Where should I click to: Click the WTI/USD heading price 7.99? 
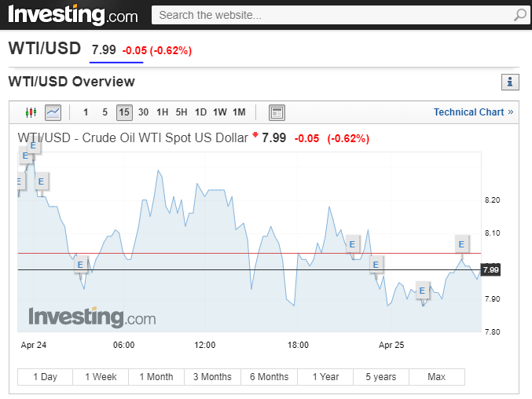pos(104,50)
